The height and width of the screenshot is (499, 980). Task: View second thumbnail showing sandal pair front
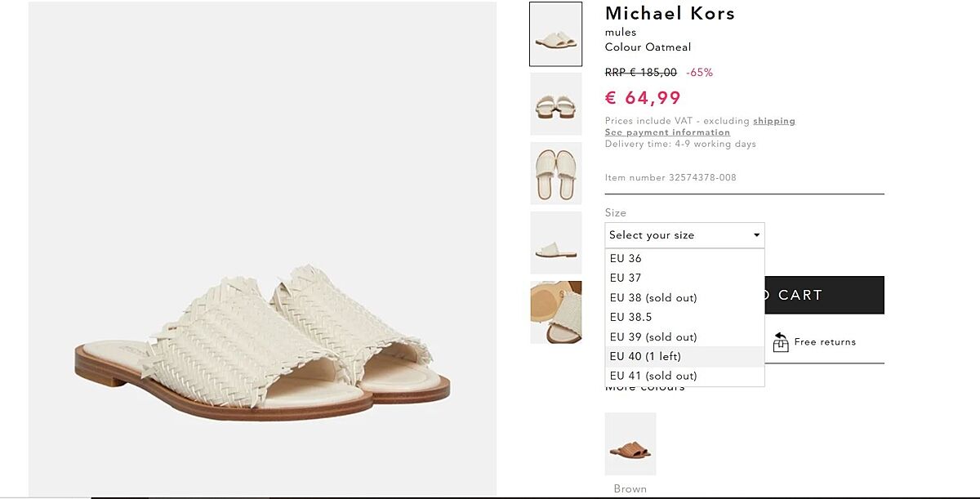555,104
